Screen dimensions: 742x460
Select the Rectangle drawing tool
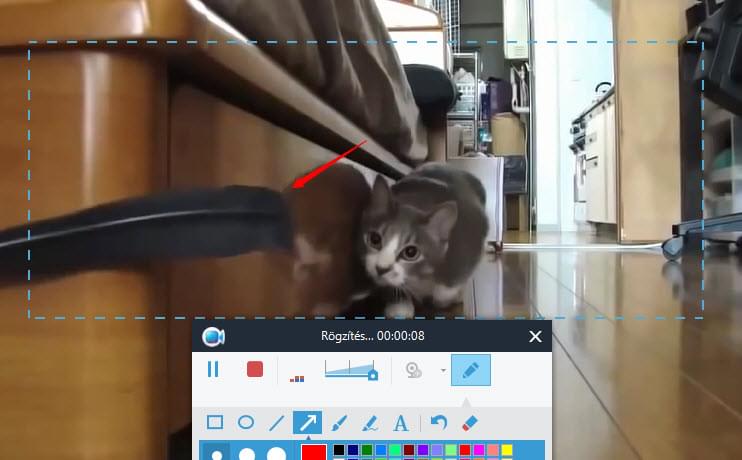(214, 423)
